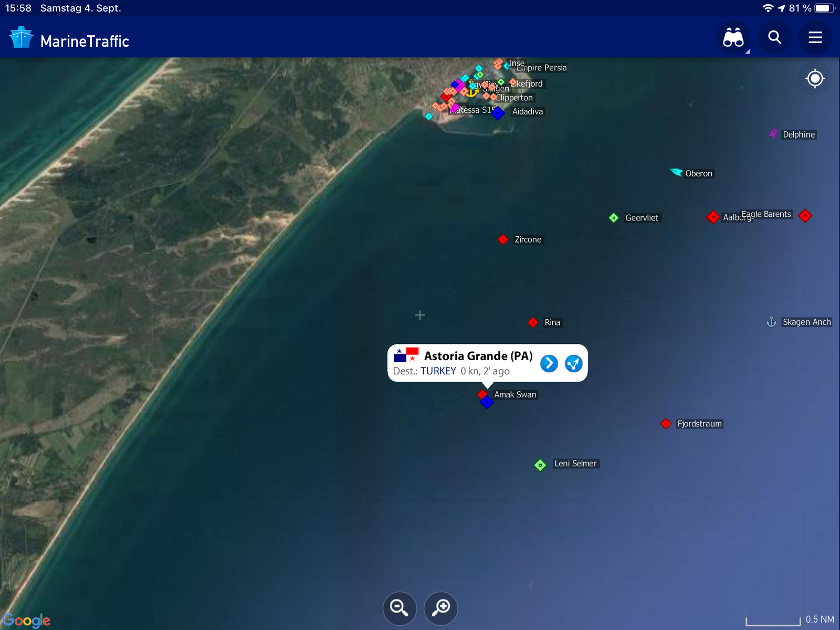Open the hamburger main menu
Image resolution: width=840 pixels, height=630 pixels.
tap(815, 38)
